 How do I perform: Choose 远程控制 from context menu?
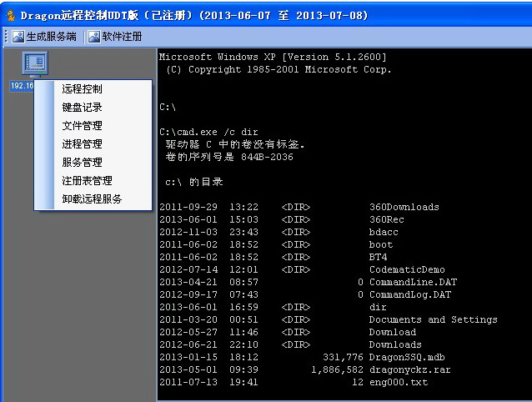click(x=82, y=89)
